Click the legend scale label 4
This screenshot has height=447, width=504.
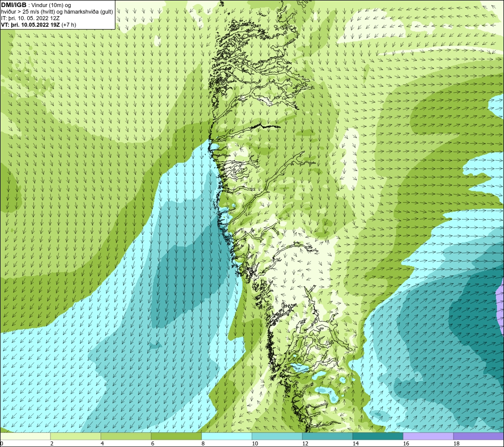[x=102, y=444]
